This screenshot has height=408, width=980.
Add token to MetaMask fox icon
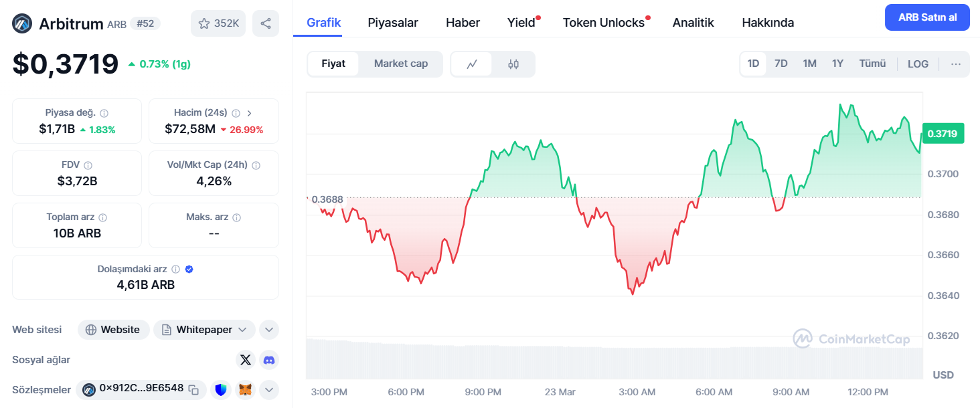(246, 389)
